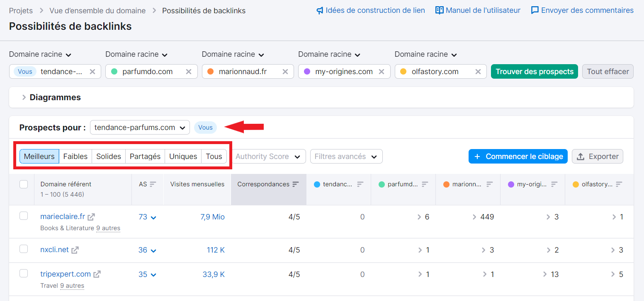This screenshot has height=301, width=644.
Task: Switch to Tous tab
Action: coord(214,157)
